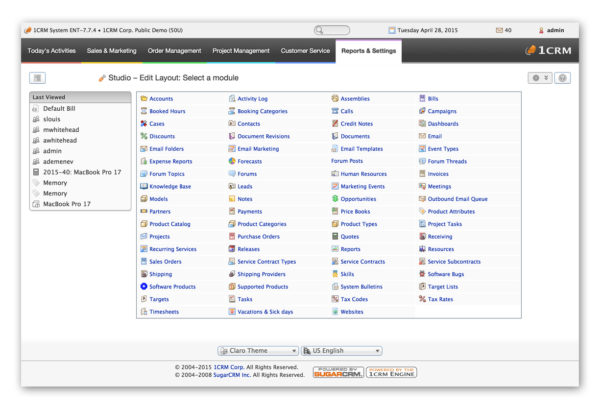Open the Service Subcontracts link
The height and width of the screenshot is (411, 600).
(454, 261)
